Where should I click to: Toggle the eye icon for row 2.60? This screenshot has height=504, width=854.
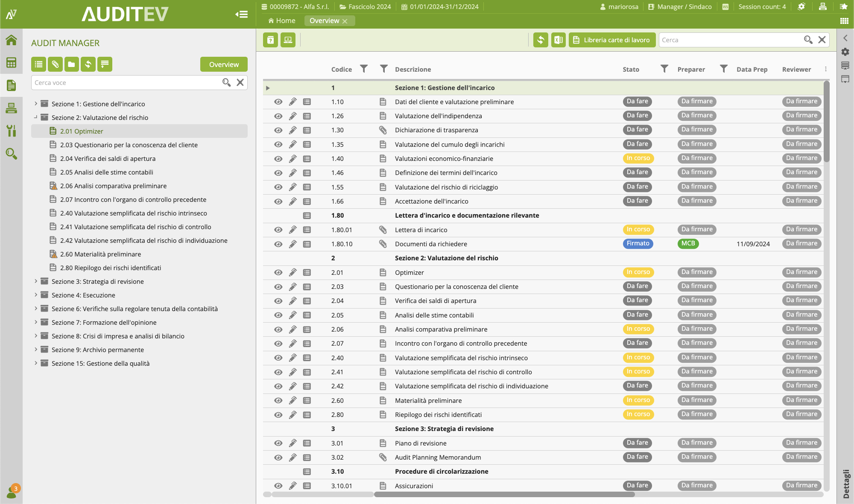click(278, 400)
